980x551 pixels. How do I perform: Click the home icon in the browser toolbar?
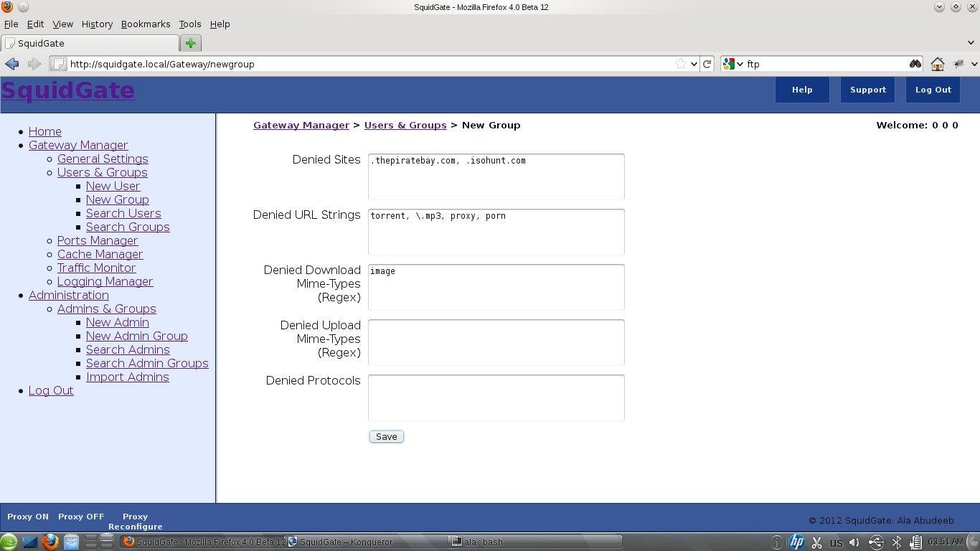(937, 64)
